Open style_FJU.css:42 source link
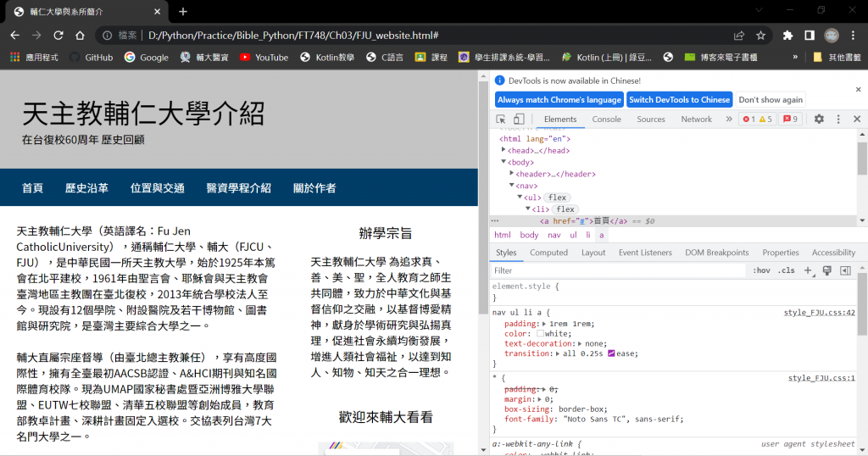This screenshot has height=456, width=868. (x=820, y=313)
